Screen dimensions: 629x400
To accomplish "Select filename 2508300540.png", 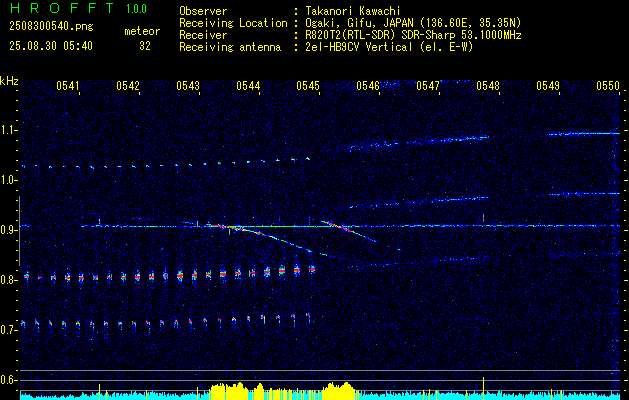I will (51, 26).
